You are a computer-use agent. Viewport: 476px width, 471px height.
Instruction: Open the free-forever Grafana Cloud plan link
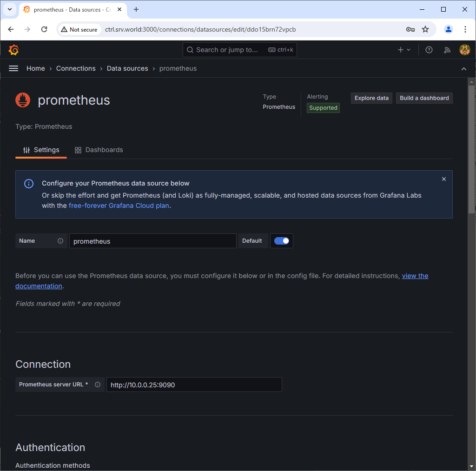pos(119,206)
